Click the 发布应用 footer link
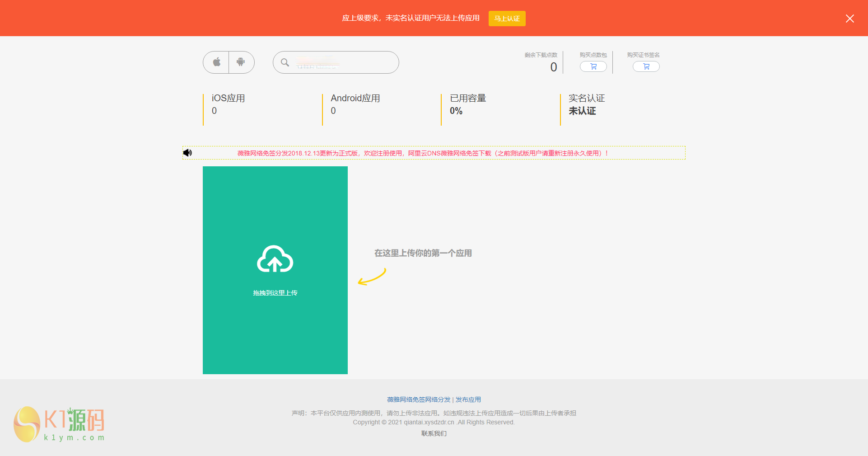This screenshot has width=868, height=456. click(x=467, y=400)
